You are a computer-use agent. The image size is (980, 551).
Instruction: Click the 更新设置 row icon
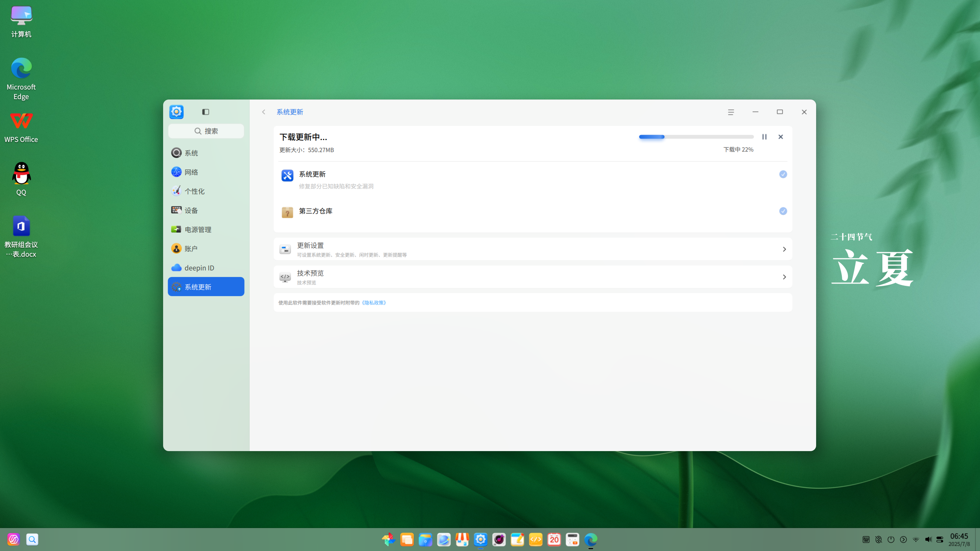[285, 249]
